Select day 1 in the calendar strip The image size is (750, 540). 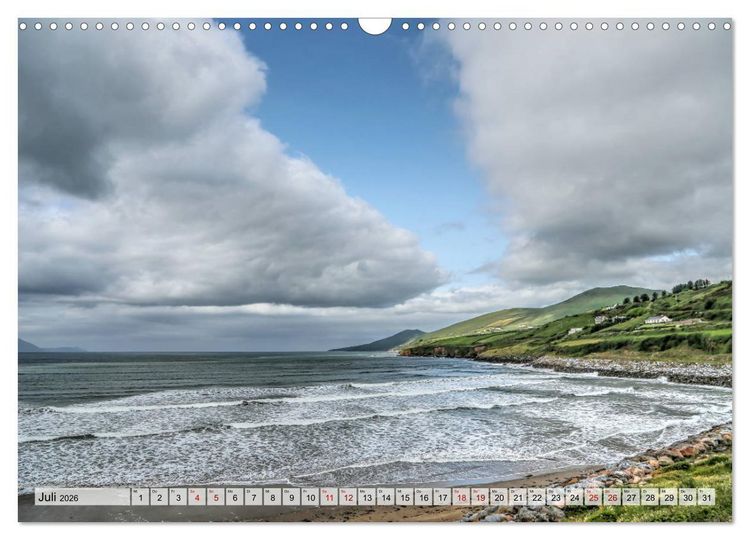(x=140, y=496)
